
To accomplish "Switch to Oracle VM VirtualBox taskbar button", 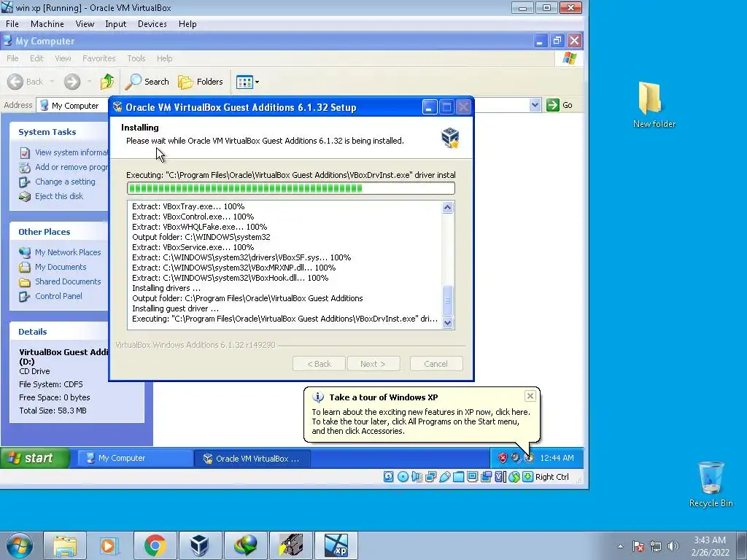I will pyautogui.click(x=252, y=459).
